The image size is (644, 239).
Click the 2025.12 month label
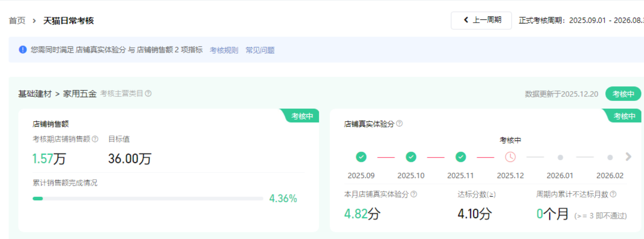(510, 176)
